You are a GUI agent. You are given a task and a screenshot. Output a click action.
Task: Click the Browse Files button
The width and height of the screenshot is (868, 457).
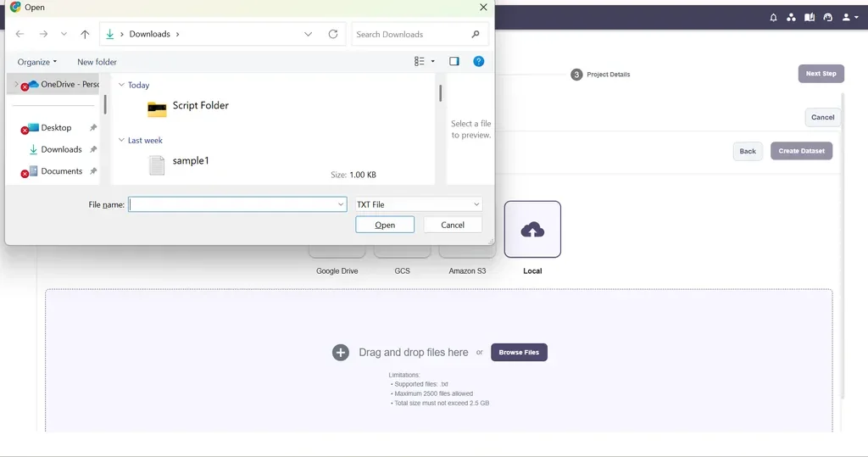tap(519, 353)
